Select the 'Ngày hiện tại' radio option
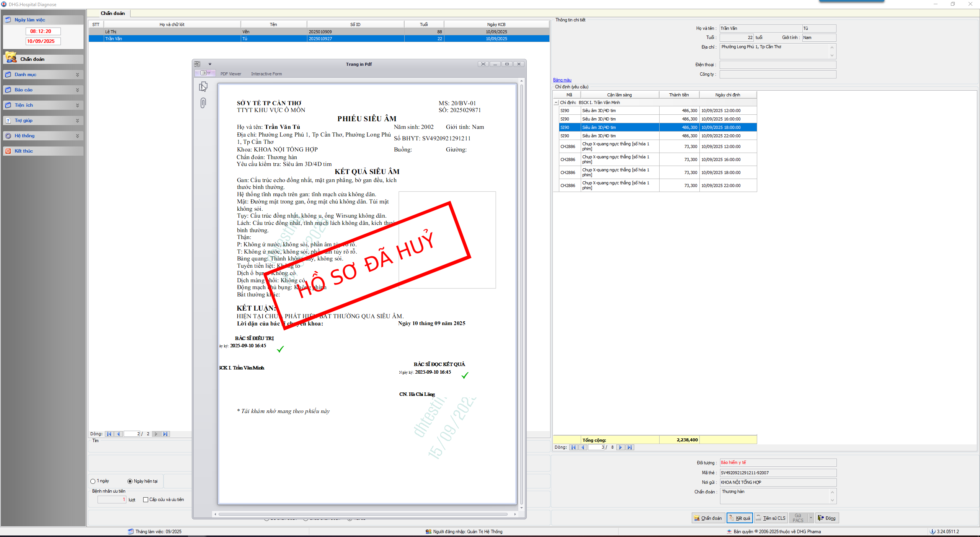Screen dimensions: 980x537 [x=130, y=481]
